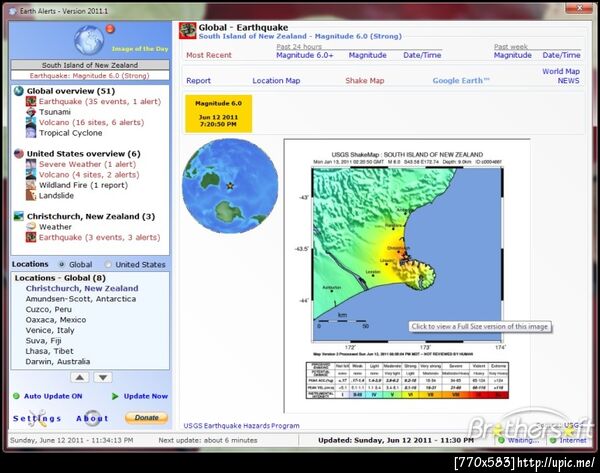Select Wildland Fire (1 report)
The height and width of the screenshot is (473, 600).
(x=83, y=185)
